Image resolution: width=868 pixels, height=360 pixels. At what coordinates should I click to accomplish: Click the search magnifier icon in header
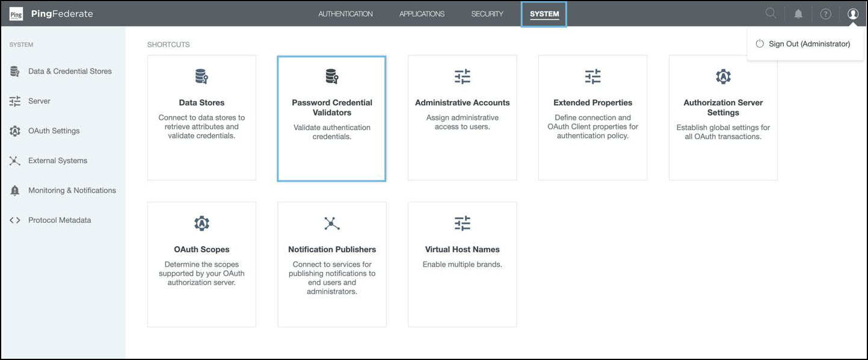[771, 13]
